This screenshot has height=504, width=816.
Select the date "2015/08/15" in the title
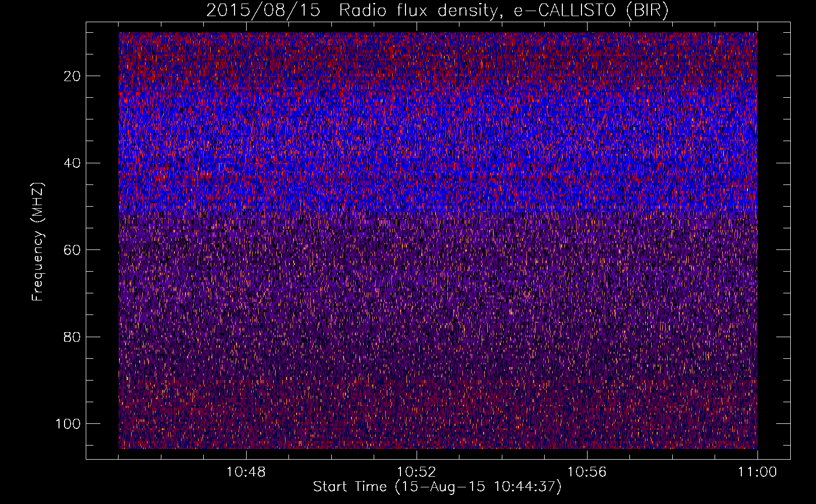point(263,11)
